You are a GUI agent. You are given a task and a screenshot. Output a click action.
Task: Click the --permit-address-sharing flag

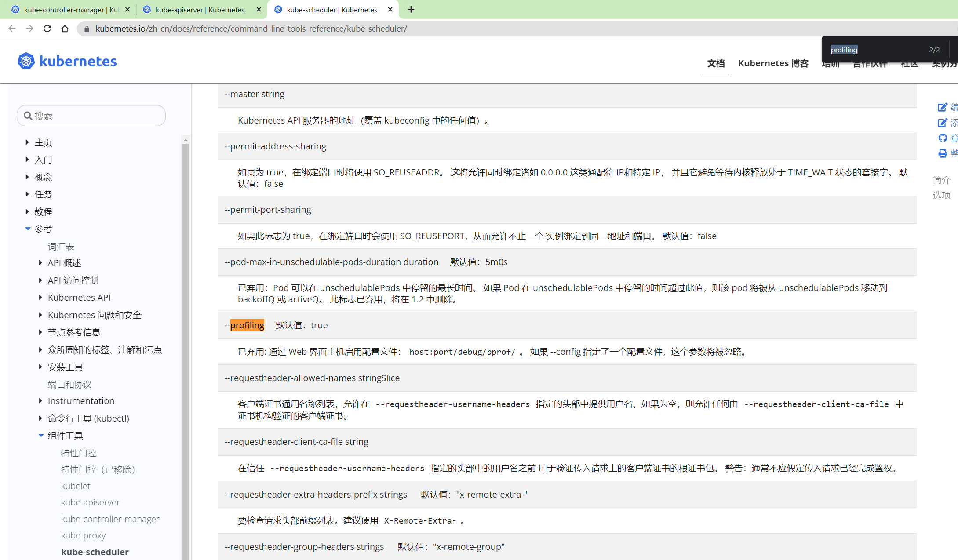pos(276,146)
